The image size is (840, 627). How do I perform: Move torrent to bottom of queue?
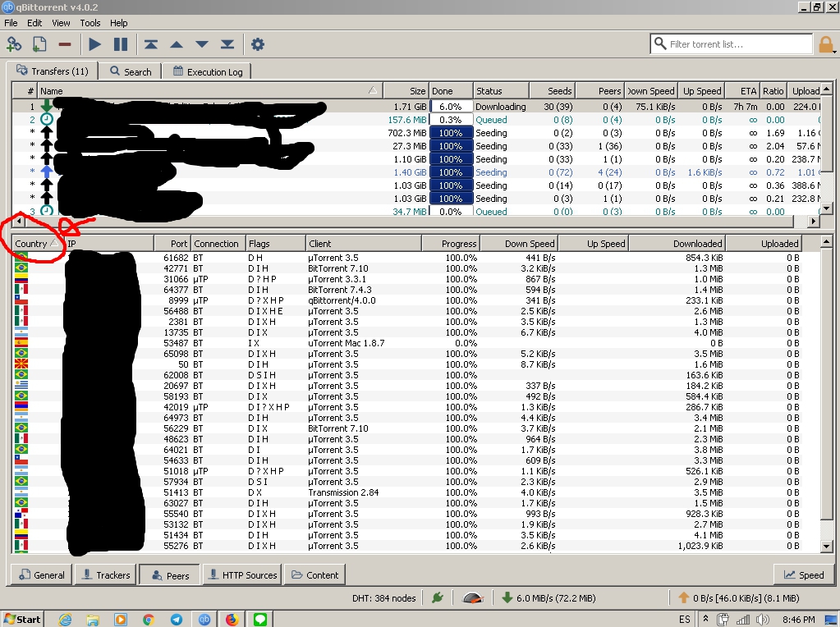pyautogui.click(x=227, y=44)
